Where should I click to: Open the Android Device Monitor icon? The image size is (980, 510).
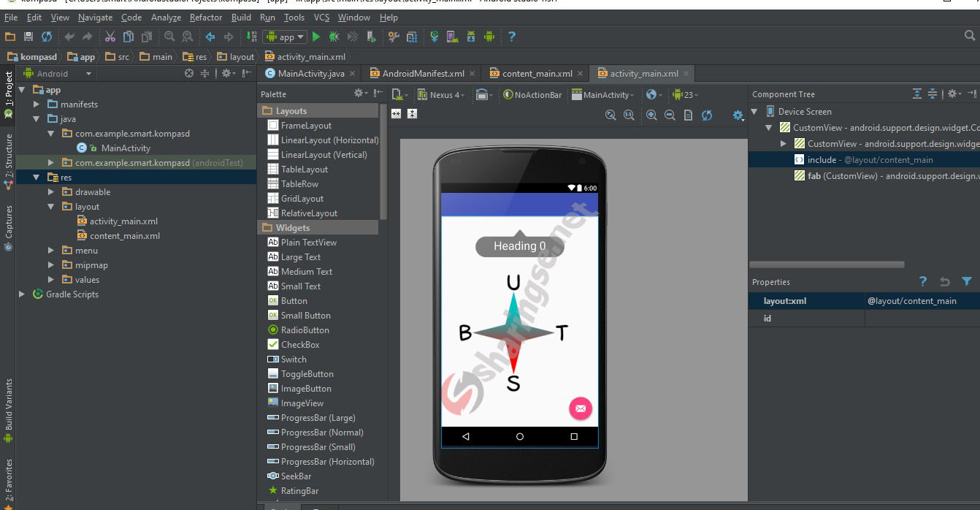tap(489, 37)
